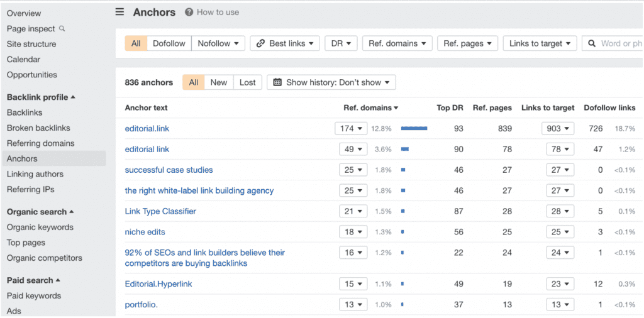Expand the 903 links to target dropdown
This screenshot has width=644, height=318.
[x=558, y=128]
